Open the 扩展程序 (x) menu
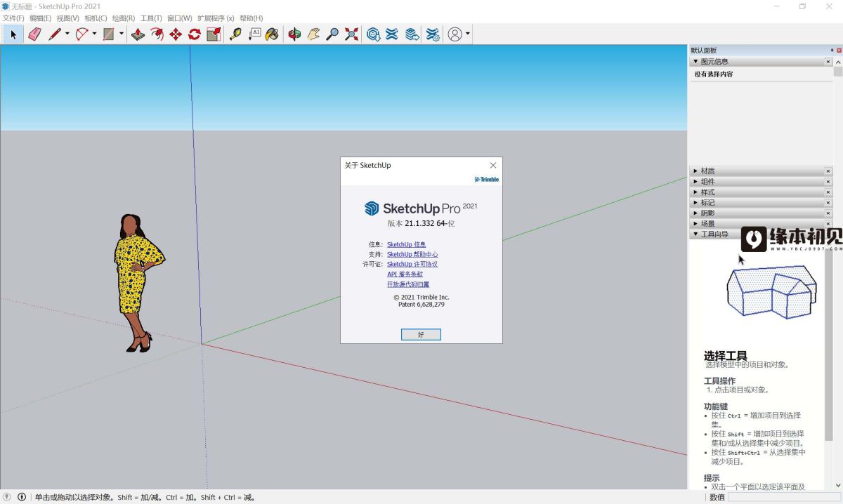Viewport: 843px width, 504px height. pos(216,18)
